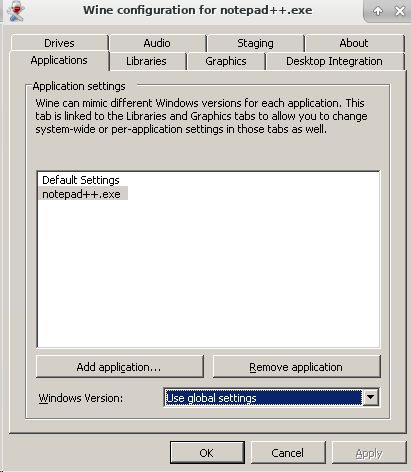Viewport: 411px width, 472px height.
Task: Open the Windows Version dropdown arrow
Action: coord(370,397)
